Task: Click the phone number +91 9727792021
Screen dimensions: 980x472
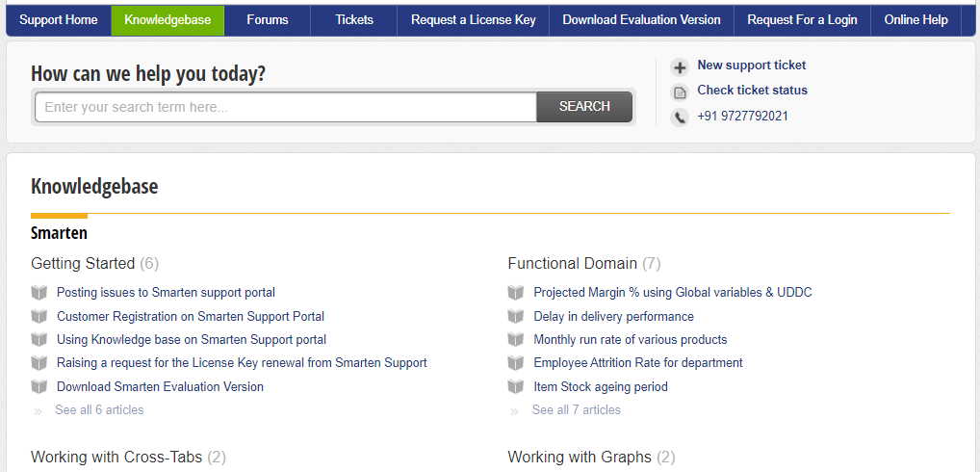Action: (742, 116)
